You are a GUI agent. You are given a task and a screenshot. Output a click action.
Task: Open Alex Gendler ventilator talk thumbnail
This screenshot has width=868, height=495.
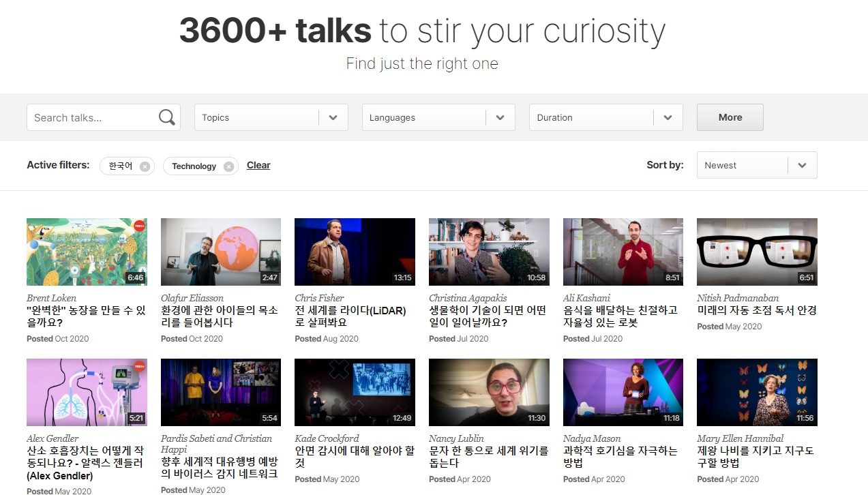click(x=87, y=392)
